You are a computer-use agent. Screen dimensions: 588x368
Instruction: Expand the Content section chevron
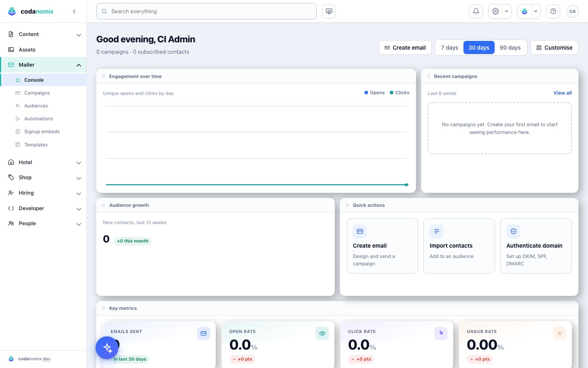coord(79,35)
